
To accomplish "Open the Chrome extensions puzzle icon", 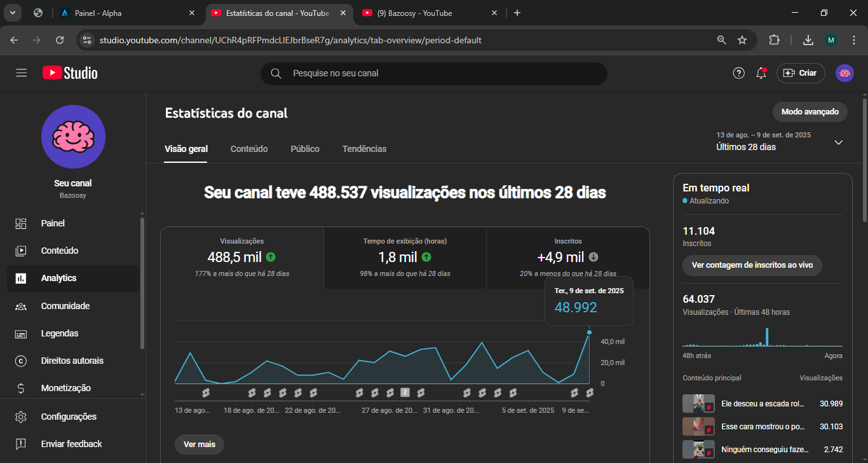I will pyautogui.click(x=774, y=40).
